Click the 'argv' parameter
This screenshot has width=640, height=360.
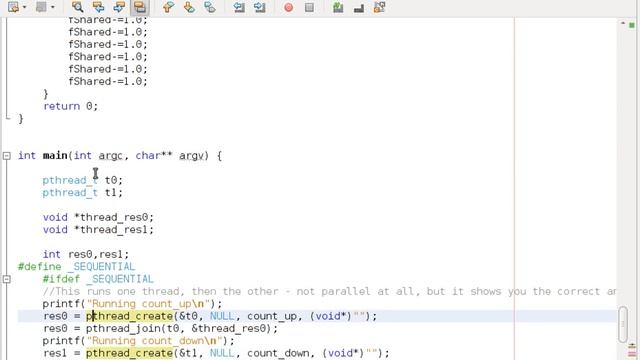pos(191,156)
